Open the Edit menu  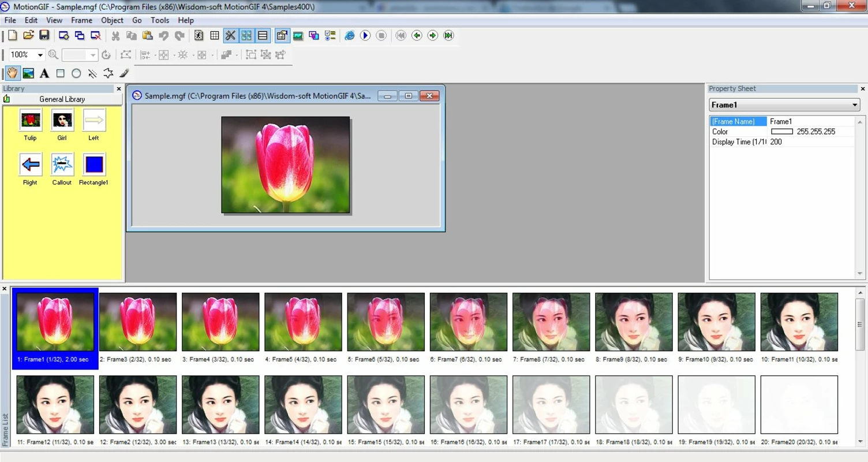[x=31, y=20]
